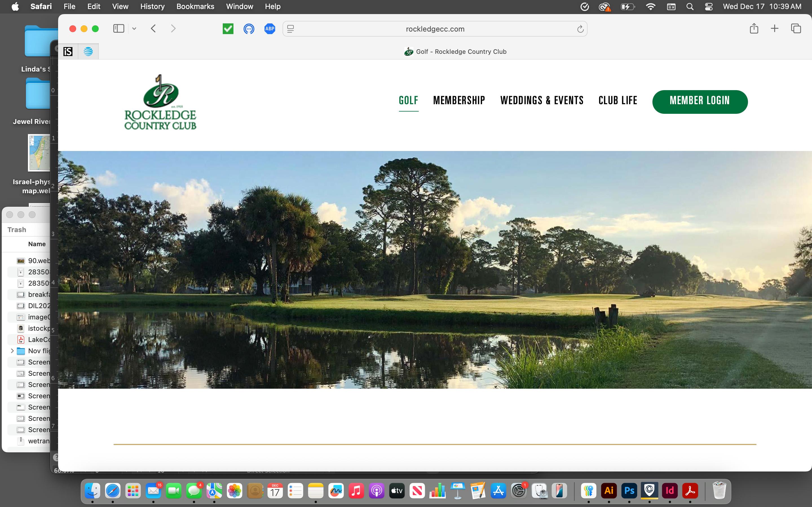The width and height of the screenshot is (812, 507).
Task: Click the green checkmark extension icon
Action: click(228, 28)
